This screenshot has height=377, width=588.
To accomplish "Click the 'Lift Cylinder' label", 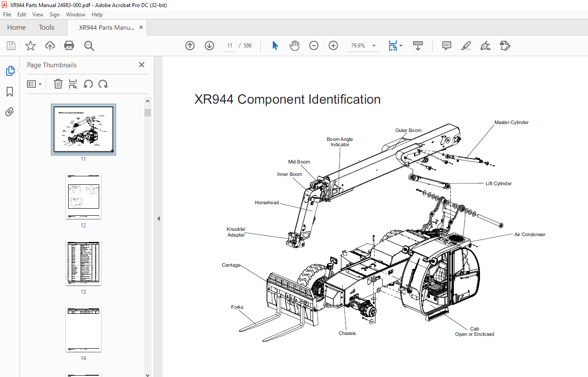I will (x=499, y=183).
